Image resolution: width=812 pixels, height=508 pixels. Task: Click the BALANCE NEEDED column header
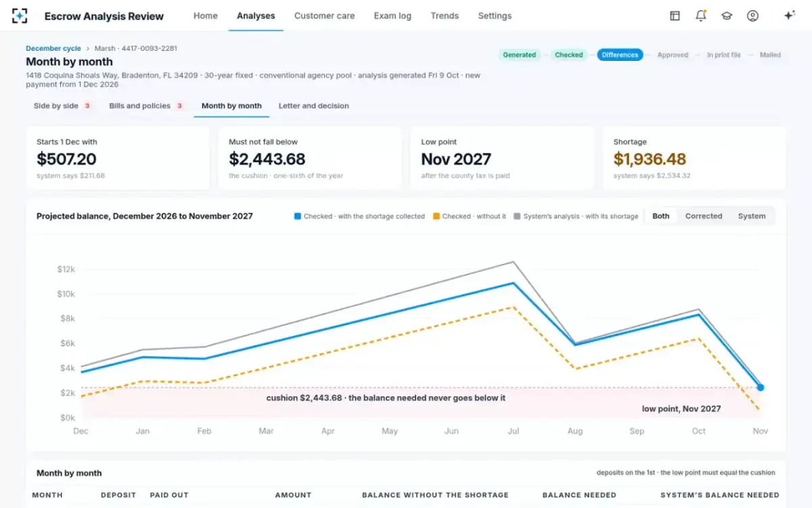[x=579, y=495]
